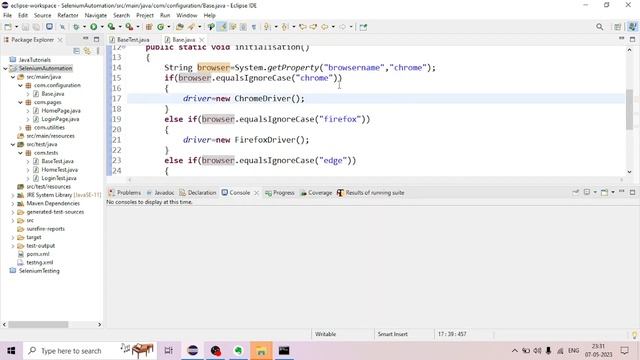Open the Window menu

coord(187,15)
